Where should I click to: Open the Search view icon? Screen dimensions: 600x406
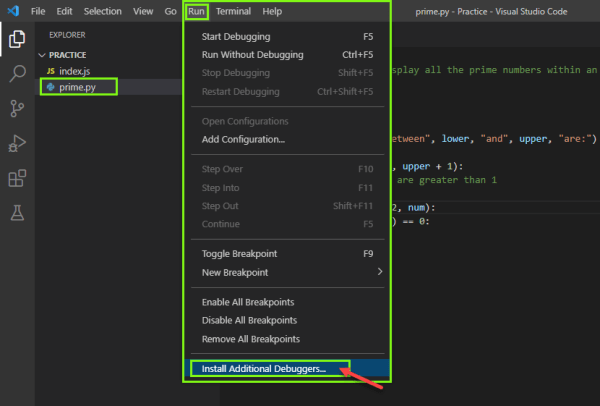17,73
